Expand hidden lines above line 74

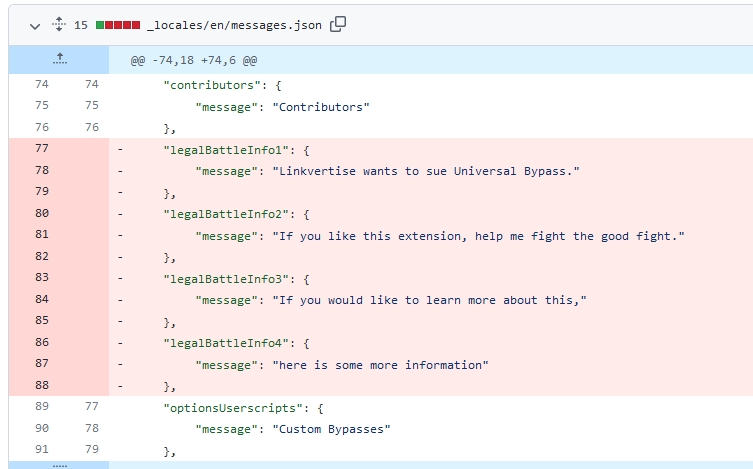[x=59, y=60]
